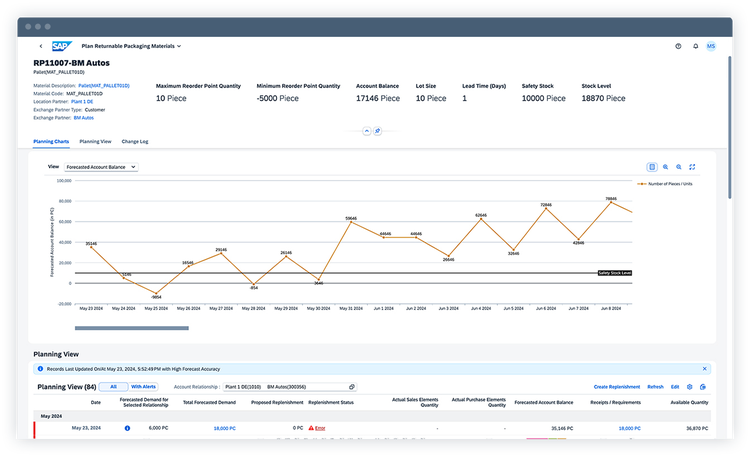Click Create Replenishment
Screen dimensions: 750x456
[x=617, y=387]
